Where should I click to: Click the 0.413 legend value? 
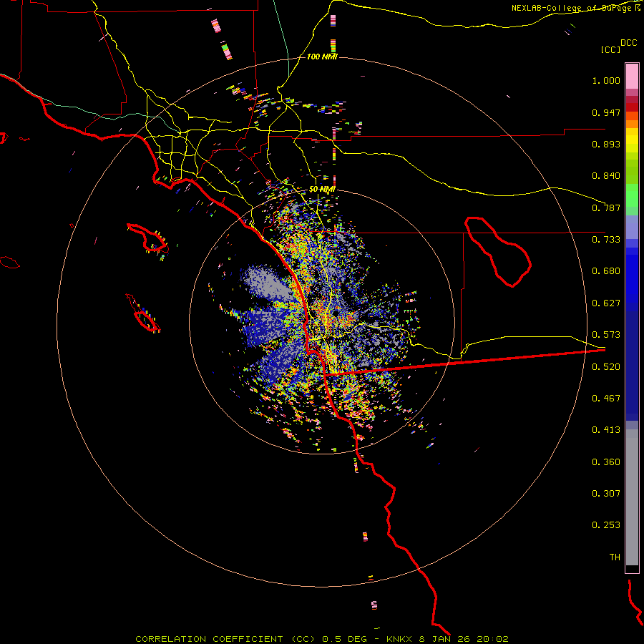click(606, 430)
